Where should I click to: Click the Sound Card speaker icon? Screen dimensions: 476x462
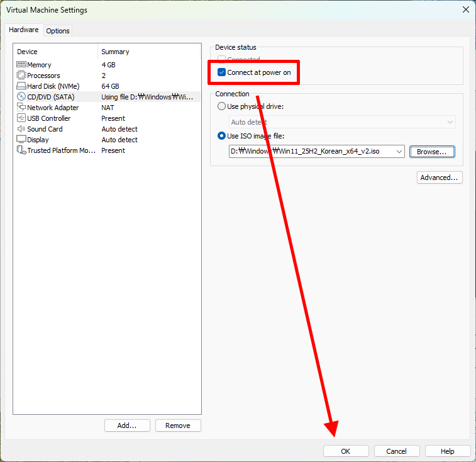coord(21,129)
